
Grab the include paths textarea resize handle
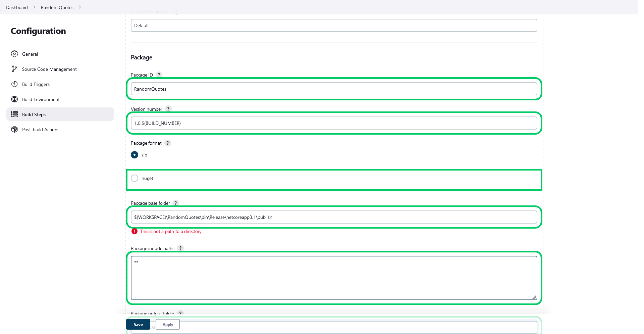pos(534,296)
